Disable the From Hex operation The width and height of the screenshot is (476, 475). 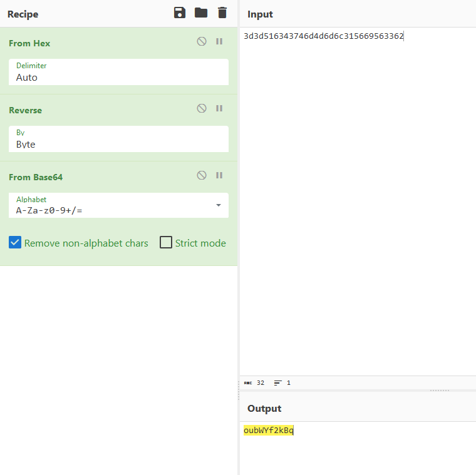202,41
